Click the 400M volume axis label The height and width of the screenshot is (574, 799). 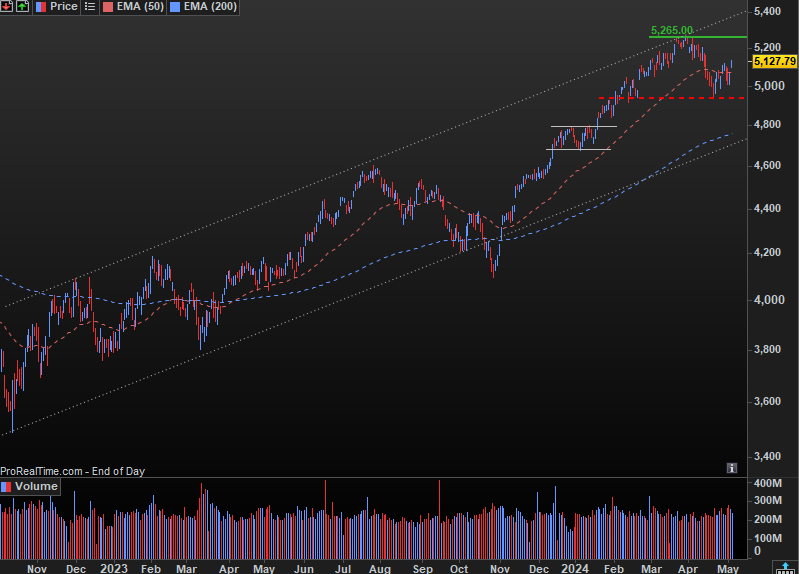[x=768, y=483]
